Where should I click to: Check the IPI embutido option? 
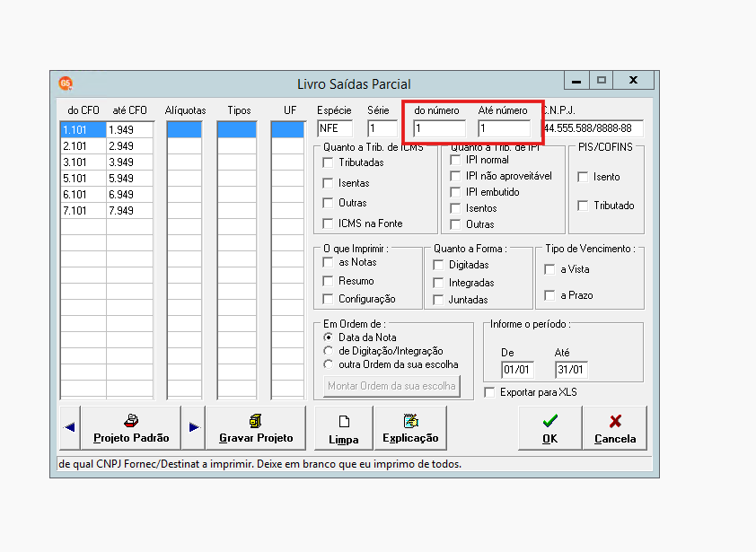pos(455,192)
